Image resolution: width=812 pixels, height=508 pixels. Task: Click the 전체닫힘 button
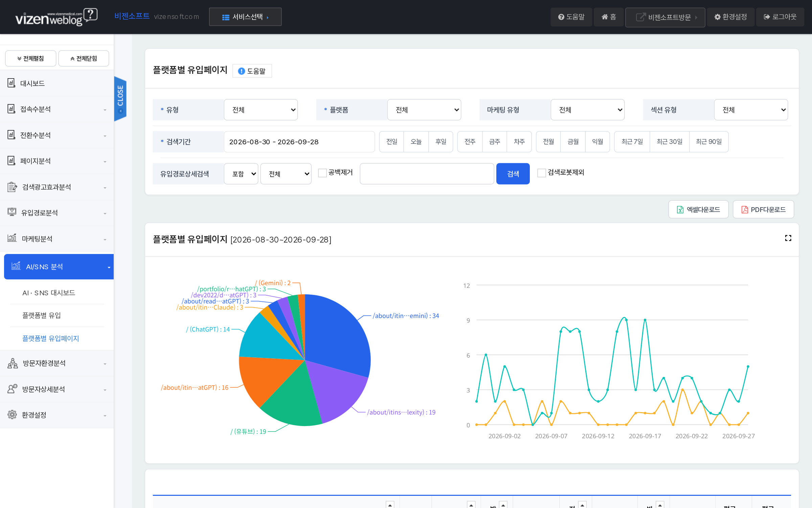coord(84,59)
